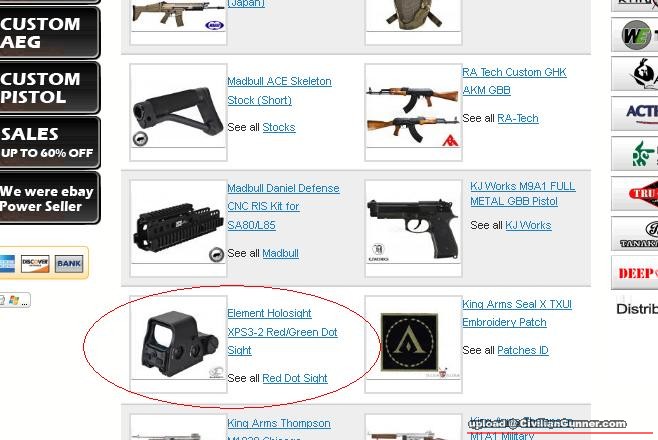This screenshot has height=440, width=658.
Task: Open Madbull ACE Skeleton Stock product image
Action: [x=178, y=112]
